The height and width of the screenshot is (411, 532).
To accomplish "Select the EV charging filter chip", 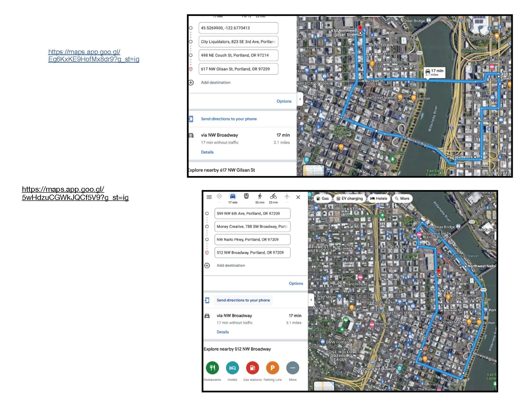I will [350, 198].
